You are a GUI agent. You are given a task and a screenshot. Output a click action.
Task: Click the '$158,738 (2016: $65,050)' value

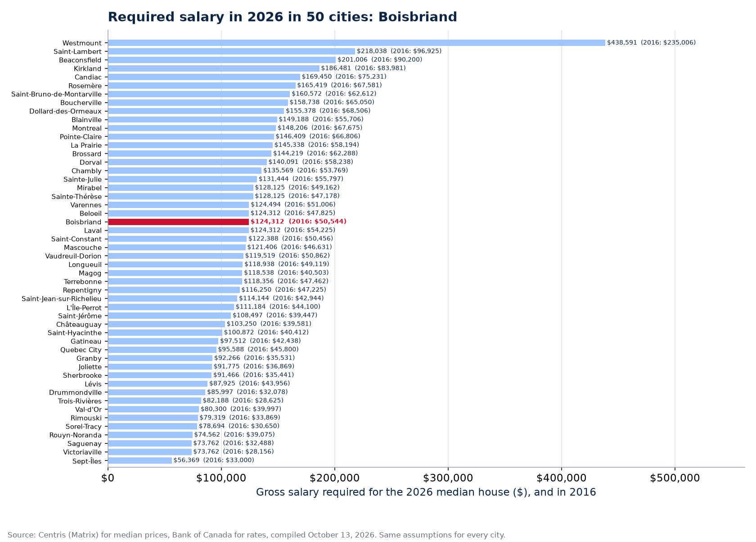332,102
